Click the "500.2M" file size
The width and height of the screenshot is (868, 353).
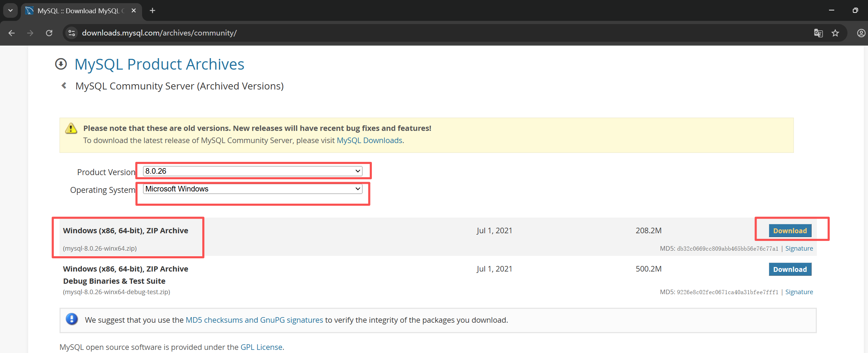click(x=648, y=269)
